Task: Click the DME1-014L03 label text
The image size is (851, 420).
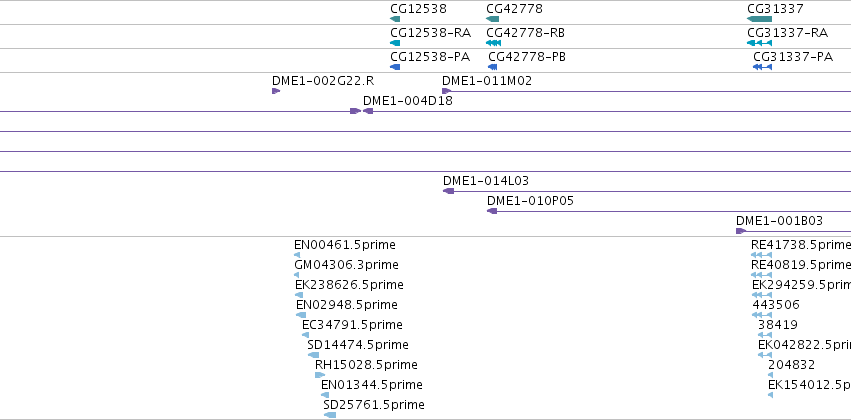Action: tap(486, 180)
